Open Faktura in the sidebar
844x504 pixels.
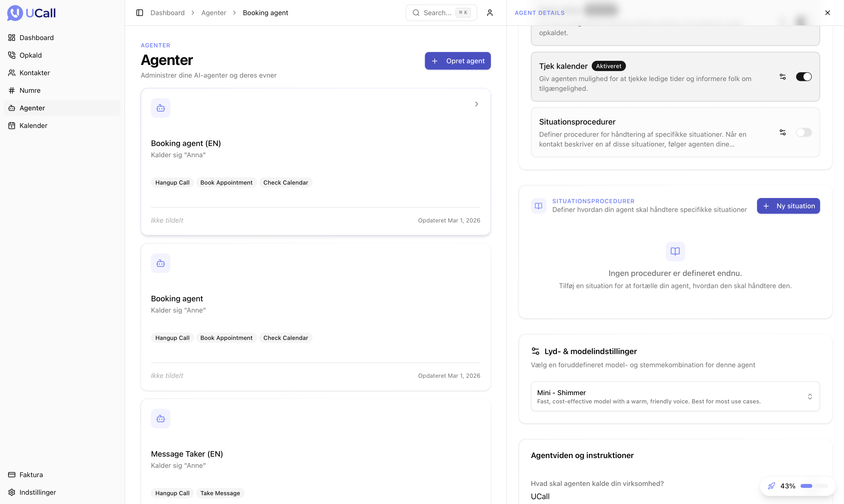[62, 475]
